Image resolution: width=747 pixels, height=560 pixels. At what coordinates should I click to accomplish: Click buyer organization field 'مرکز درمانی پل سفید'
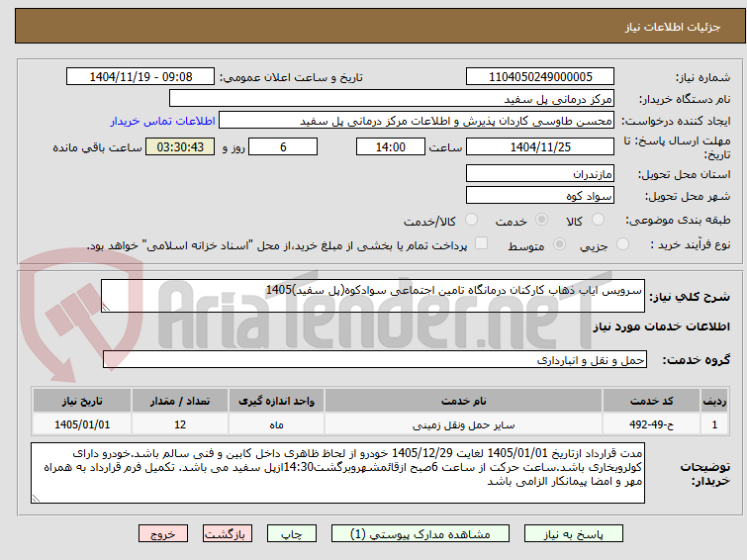coord(392,99)
